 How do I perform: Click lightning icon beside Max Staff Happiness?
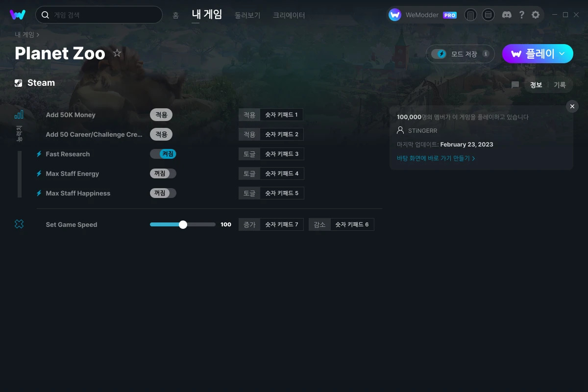[39, 193]
